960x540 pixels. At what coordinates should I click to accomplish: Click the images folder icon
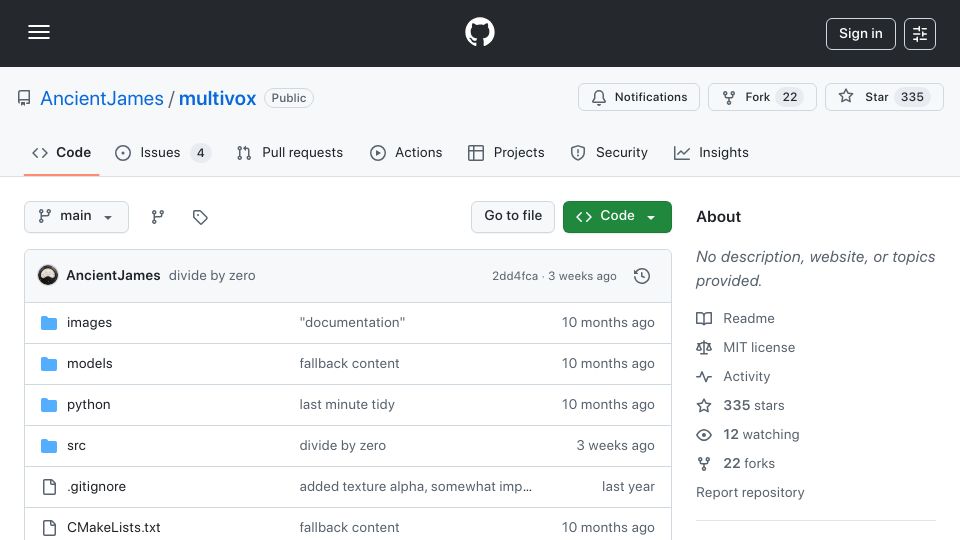coord(49,323)
